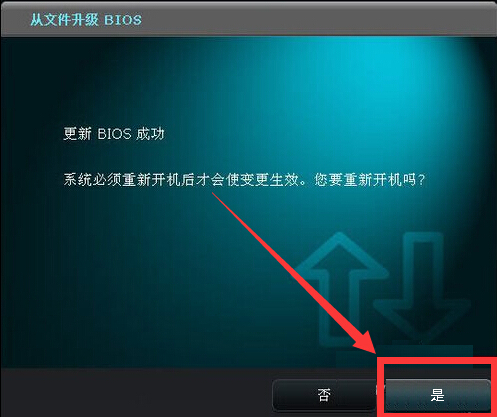Click the word BIOS in the title bar
This screenshot has height=417, width=497.
(123, 20)
